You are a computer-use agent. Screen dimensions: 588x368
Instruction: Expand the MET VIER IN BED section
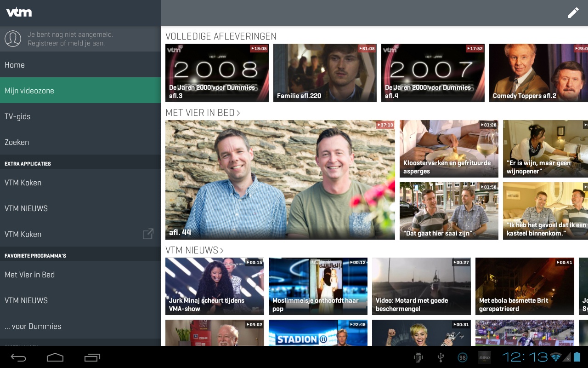point(203,113)
